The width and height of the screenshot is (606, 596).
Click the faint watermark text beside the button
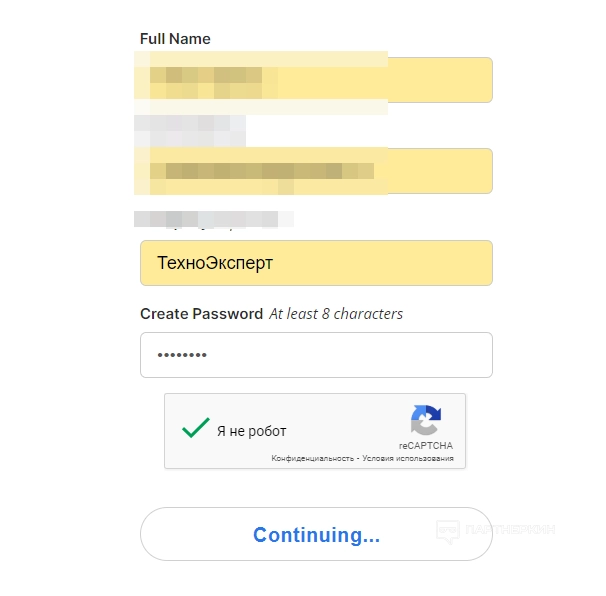(510, 529)
